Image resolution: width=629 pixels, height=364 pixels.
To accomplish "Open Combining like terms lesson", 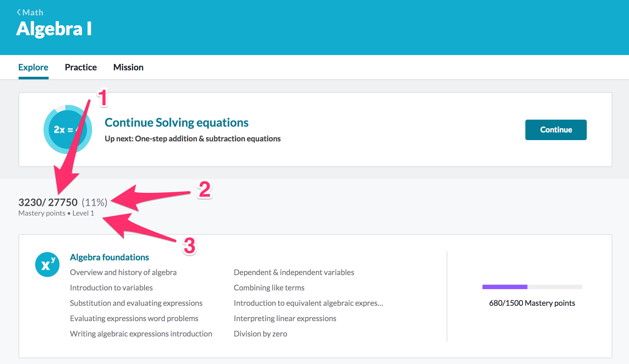I will (269, 288).
